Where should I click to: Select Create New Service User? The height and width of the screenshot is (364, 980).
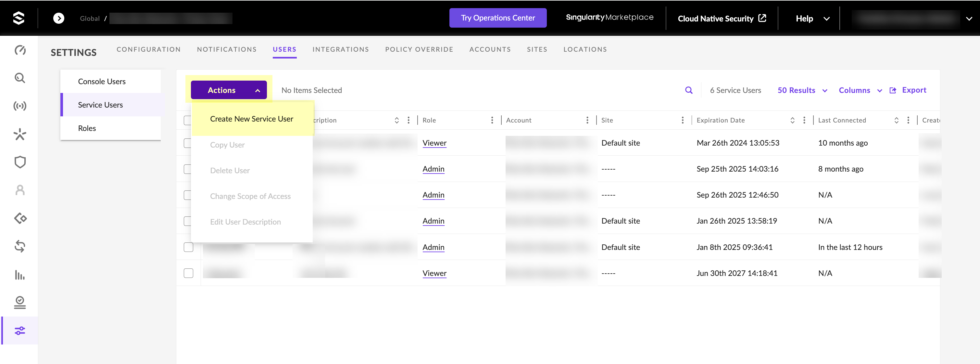(251, 119)
